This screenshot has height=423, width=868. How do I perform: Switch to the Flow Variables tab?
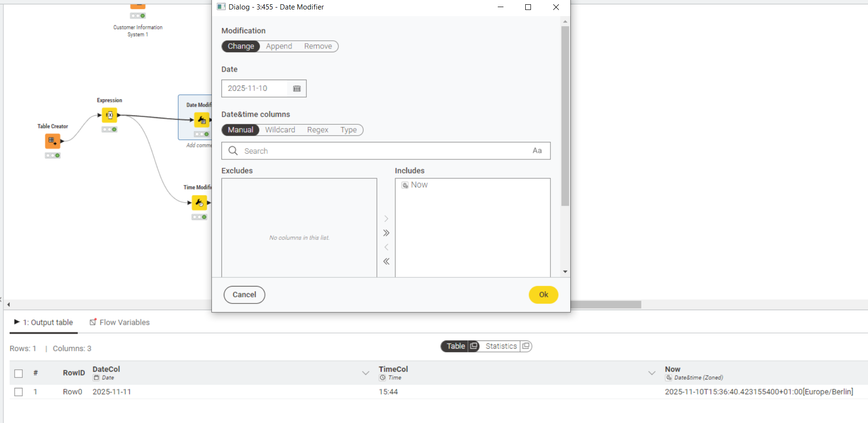(x=120, y=322)
